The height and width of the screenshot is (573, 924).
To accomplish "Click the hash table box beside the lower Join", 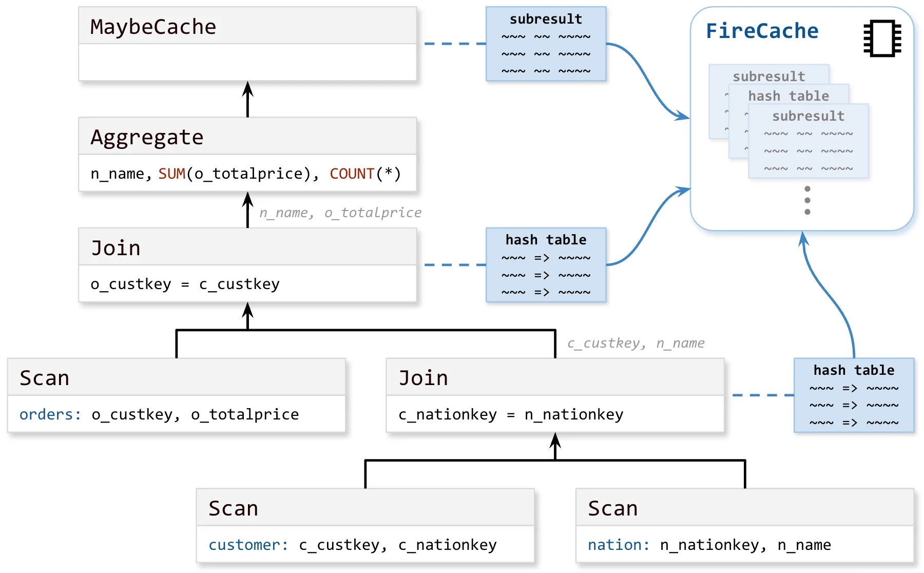I will 854,395.
